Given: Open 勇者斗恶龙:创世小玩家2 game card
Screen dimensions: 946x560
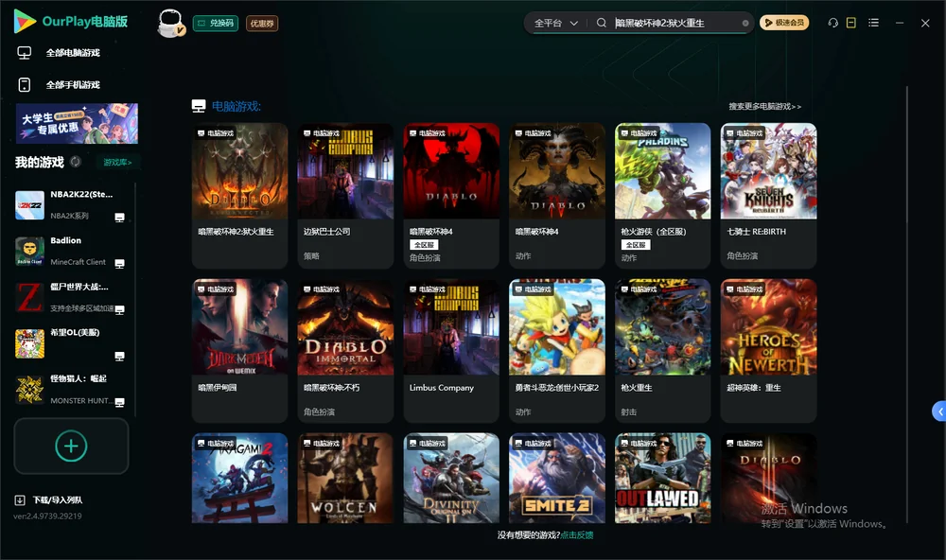Looking at the screenshot, I should coord(557,351).
